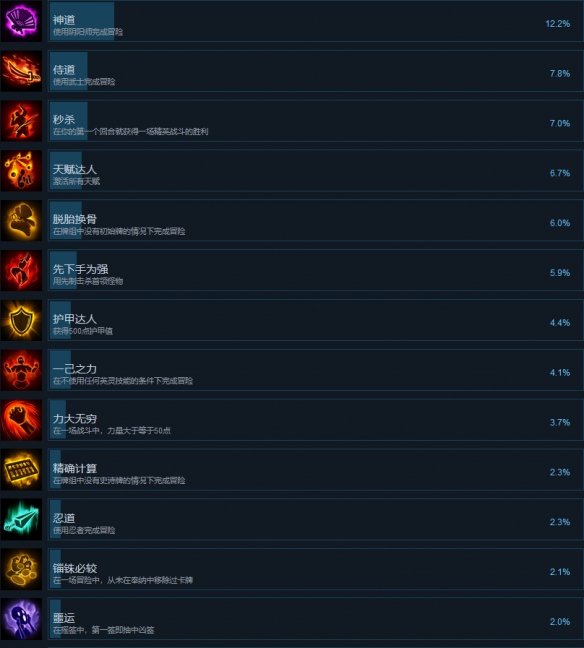Click the flaming katana icon for 侍道
Screen dimensions: 584x648
[21, 71]
